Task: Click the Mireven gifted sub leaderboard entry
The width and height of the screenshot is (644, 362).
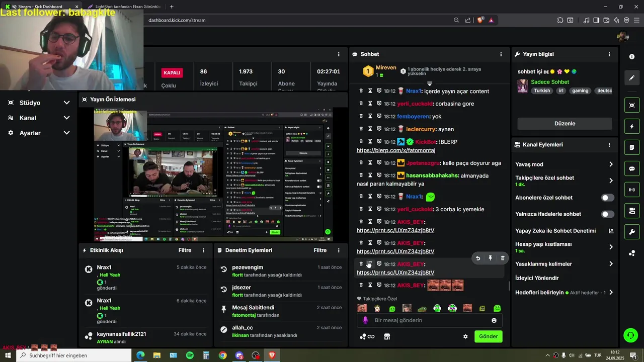Action: coord(380,71)
